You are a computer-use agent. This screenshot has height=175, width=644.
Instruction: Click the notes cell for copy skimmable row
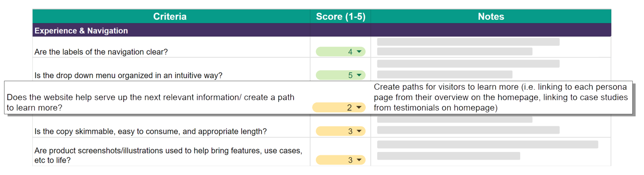pyautogui.click(x=491, y=126)
